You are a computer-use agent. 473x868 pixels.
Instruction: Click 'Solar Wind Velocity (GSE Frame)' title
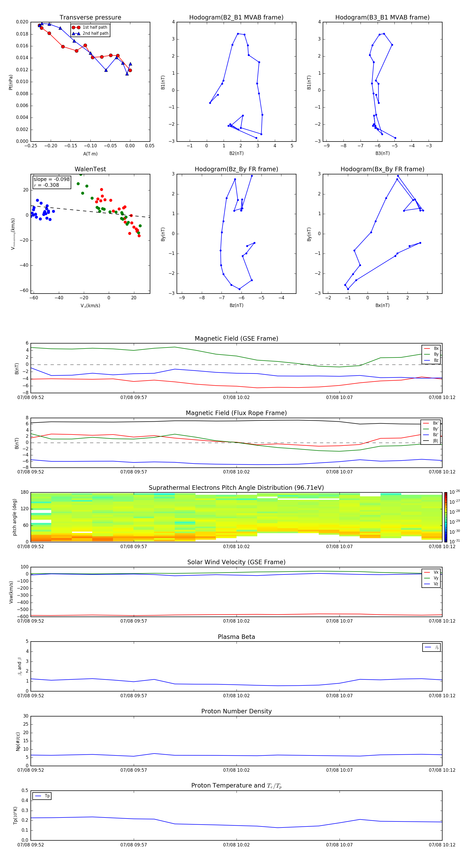236,562
